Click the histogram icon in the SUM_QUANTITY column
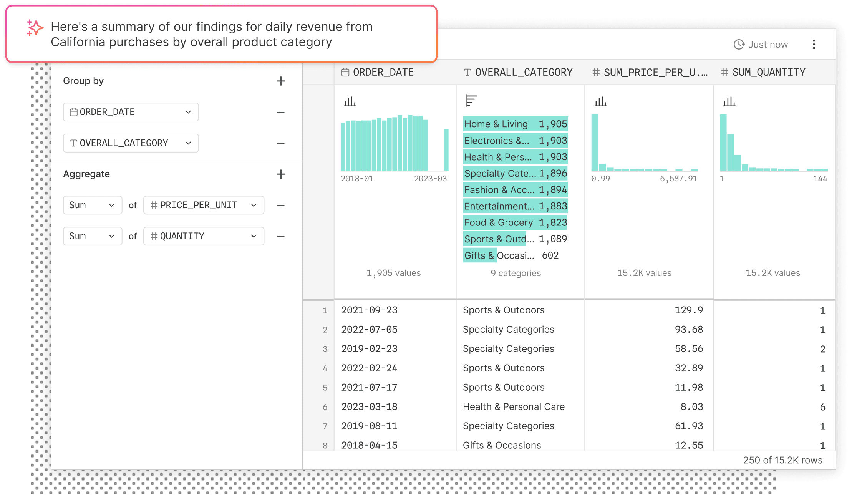Screen dimensions: 867x504 click(729, 102)
